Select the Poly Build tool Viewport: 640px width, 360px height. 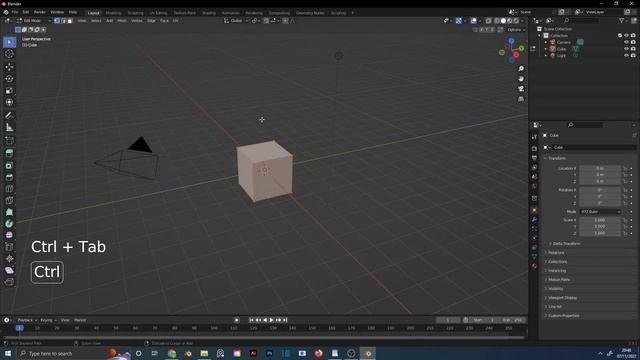pos(9,212)
